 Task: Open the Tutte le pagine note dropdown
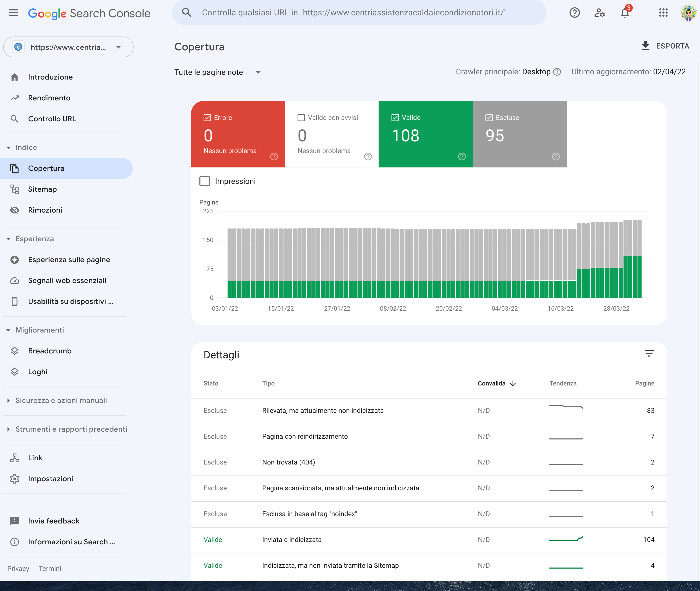[x=218, y=72]
